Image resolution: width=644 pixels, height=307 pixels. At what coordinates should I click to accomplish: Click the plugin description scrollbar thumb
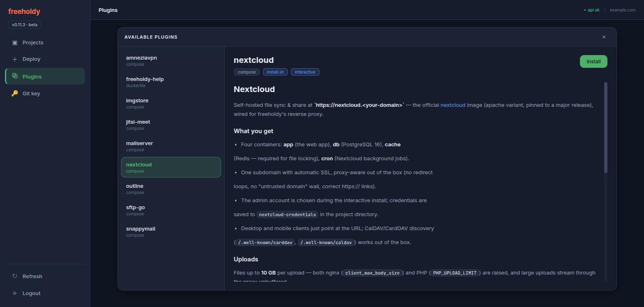click(606, 127)
